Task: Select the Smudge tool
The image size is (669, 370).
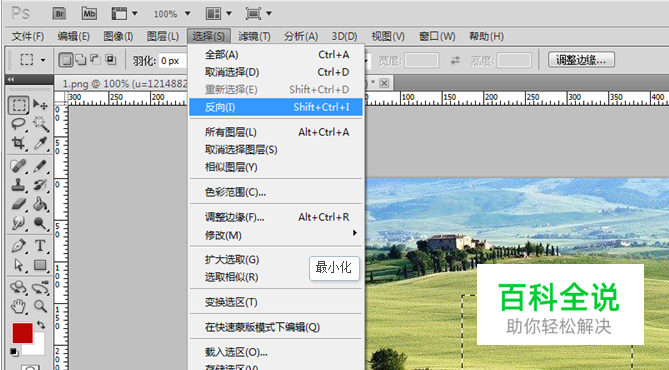Action: click(x=19, y=223)
